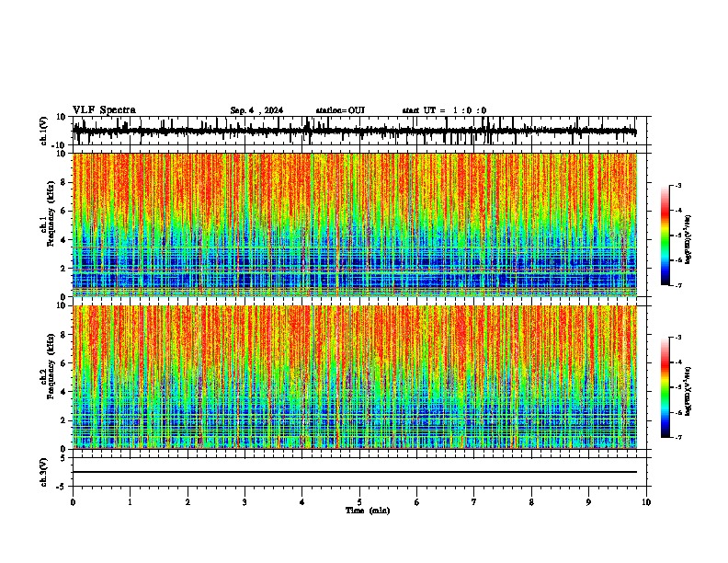Click the 9 tick label on time axis

point(588,502)
